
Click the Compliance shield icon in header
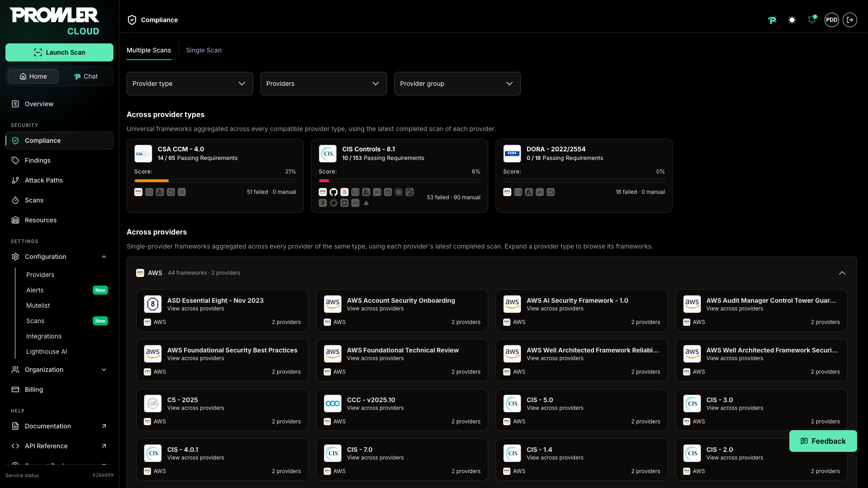(x=132, y=20)
